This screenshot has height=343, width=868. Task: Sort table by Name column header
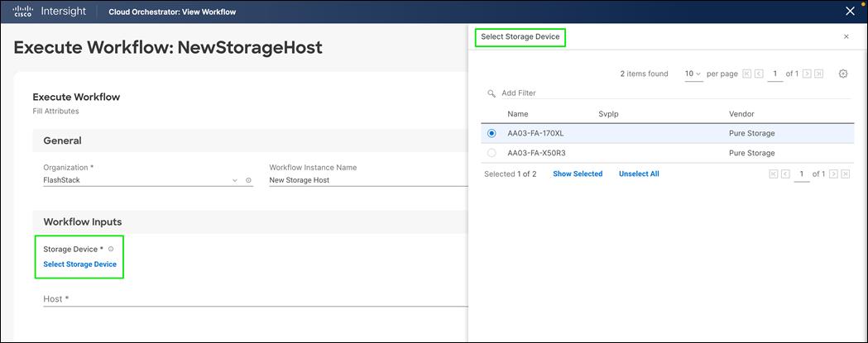coord(518,114)
